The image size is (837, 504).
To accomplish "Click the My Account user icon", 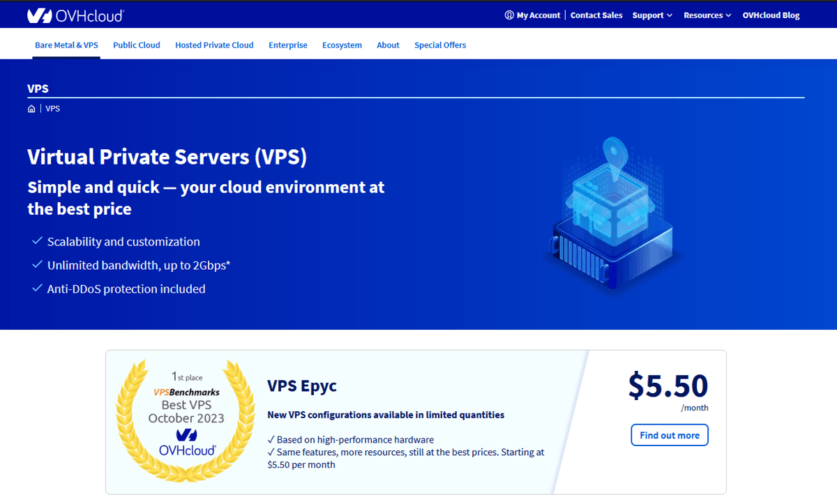I will tap(509, 15).
